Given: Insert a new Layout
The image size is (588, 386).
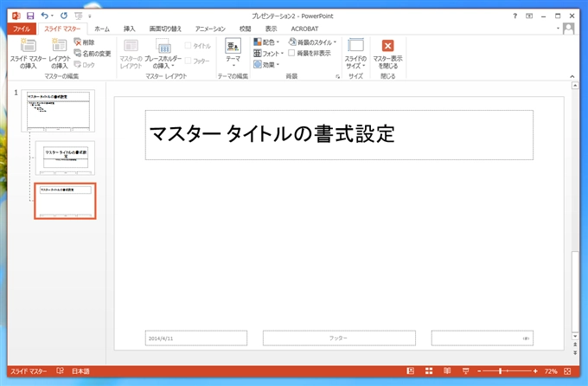Looking at the screenshot, I should pos(60,54).
